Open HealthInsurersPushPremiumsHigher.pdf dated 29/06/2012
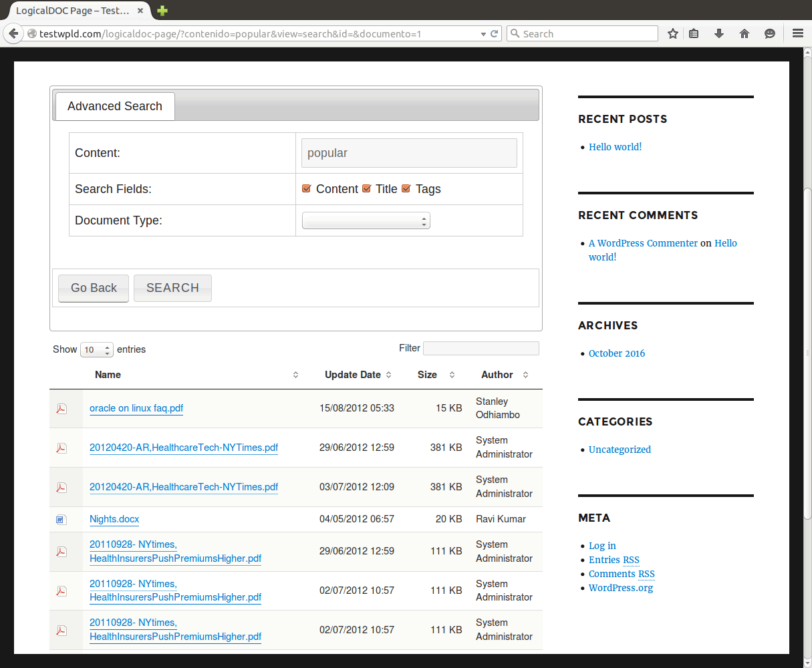 click(x=175, y=551)
